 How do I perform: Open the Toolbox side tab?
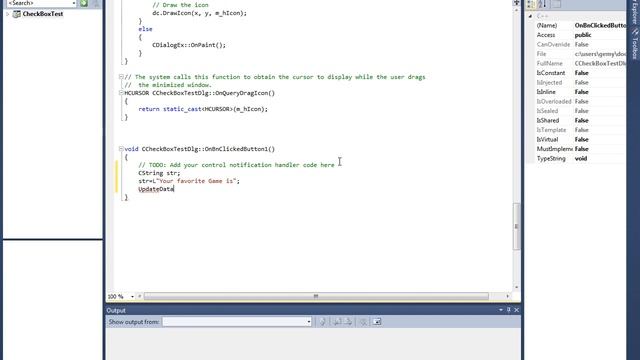[635, 44]
